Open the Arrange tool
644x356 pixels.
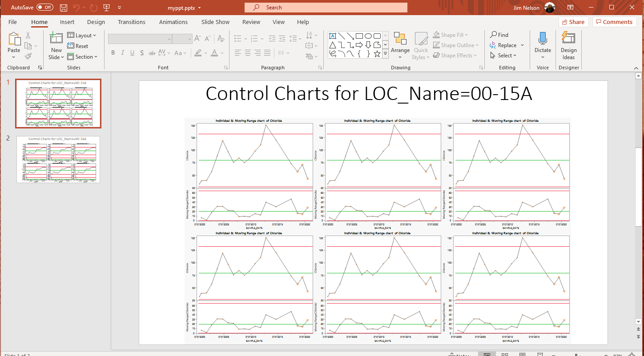tap(400, 44)
